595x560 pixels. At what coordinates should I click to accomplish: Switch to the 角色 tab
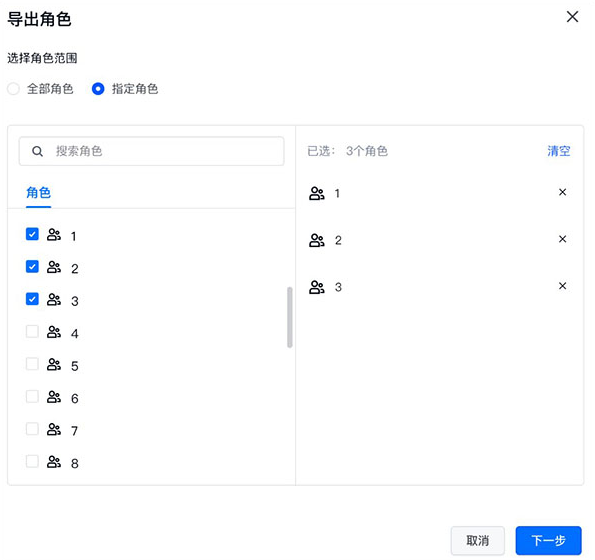tap(38, 193)
